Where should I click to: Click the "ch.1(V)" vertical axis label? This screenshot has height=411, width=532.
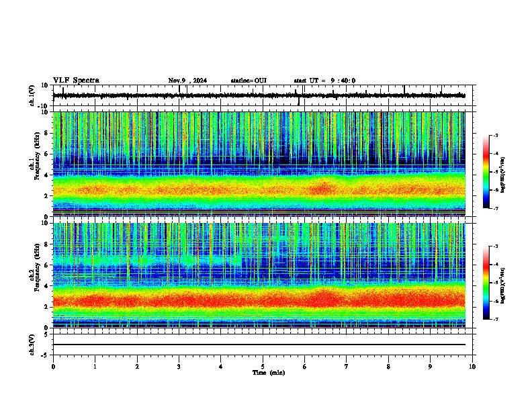pos(32,95)
